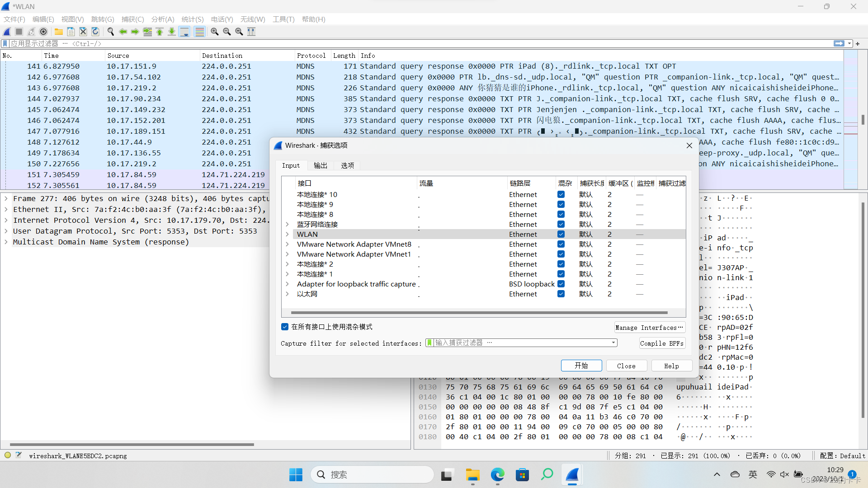This screenshot has height=488, width=868.
Task: Expand the Ethernet II tree item
Action: pyautogui.click(x=6, y=209)
